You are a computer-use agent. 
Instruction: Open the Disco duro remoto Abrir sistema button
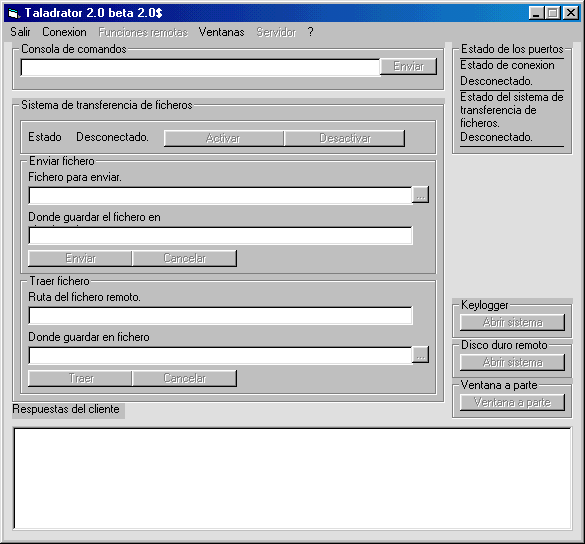point(512,362)
